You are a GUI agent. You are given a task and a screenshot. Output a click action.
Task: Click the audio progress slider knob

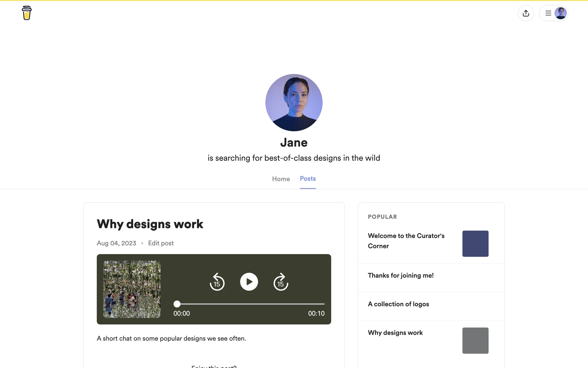tap(177, 304)
